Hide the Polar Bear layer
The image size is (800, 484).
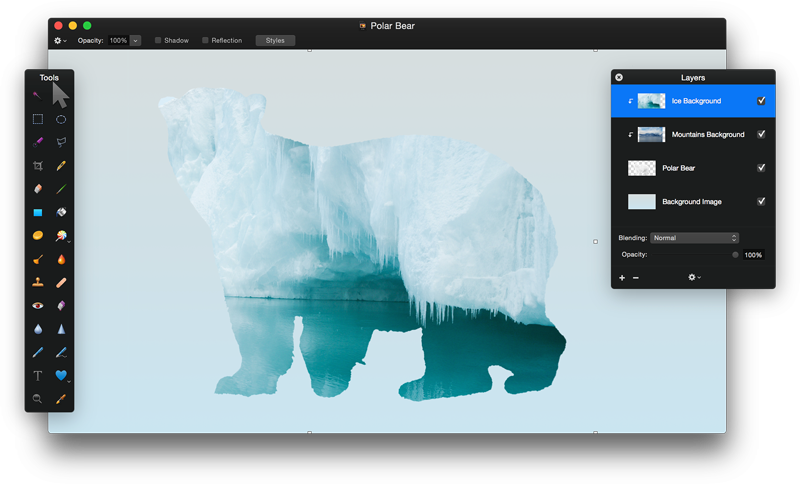pos(761,168)
